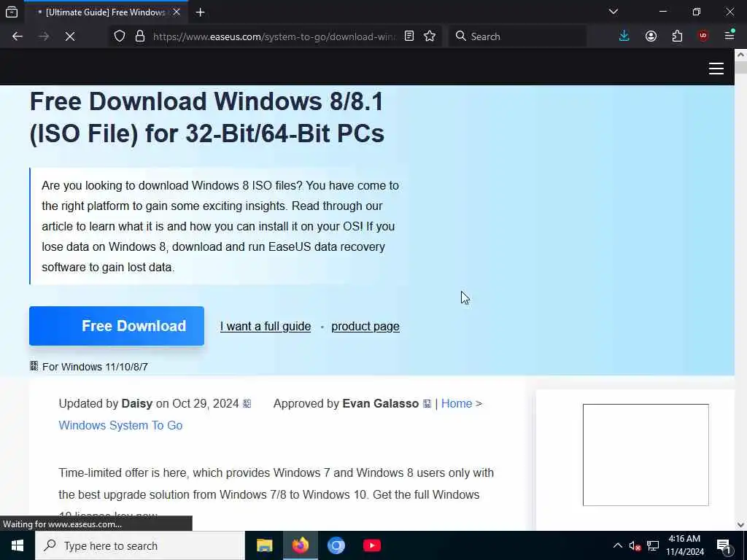
Task: Open the product page link
Action: tap(365, 326)
